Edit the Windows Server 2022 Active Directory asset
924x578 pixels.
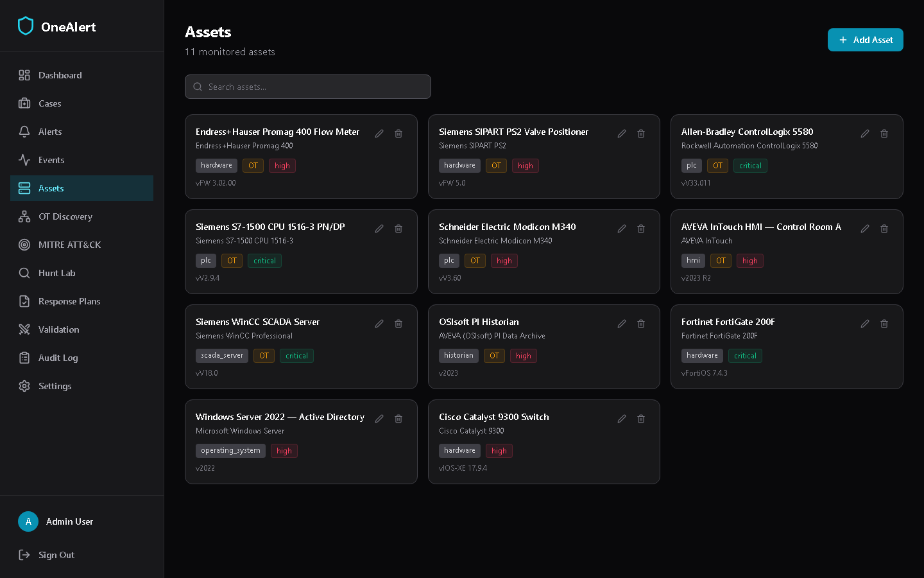[379, 419]
